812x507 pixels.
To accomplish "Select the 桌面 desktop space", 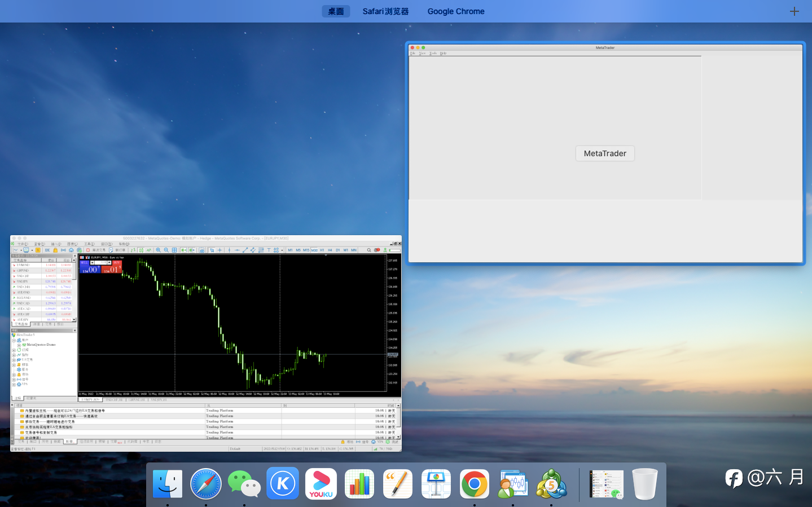I will click(x=336, y=11).
